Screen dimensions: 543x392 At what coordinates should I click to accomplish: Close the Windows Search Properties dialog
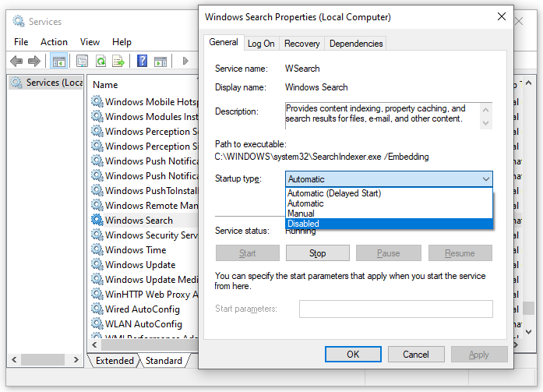[502, 16]
